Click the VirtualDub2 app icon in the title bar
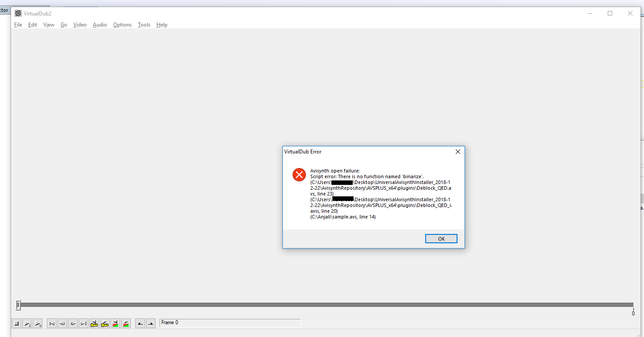This screenshot has height=337, width=644. pyautogui.click(x=18, y=13)
